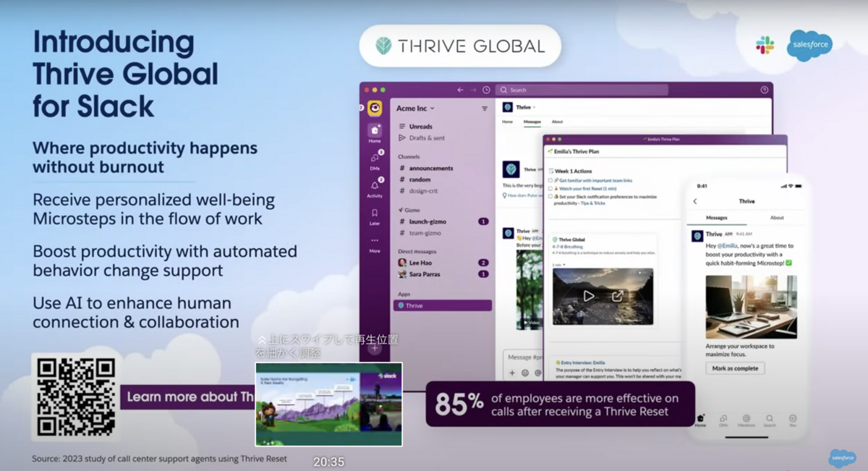The height and width of the screenshot is (471, 868).
Task: Click the workspace desk image on phone
Action: coord(751,307)
